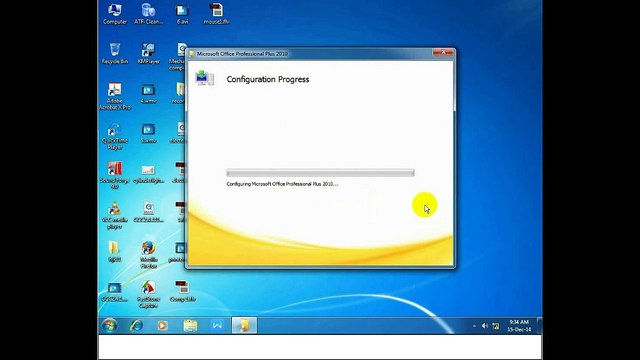Select the VLC media player shortcut
Image resolution: width=640 pixels, height=360 pixels.
(115, 215)
